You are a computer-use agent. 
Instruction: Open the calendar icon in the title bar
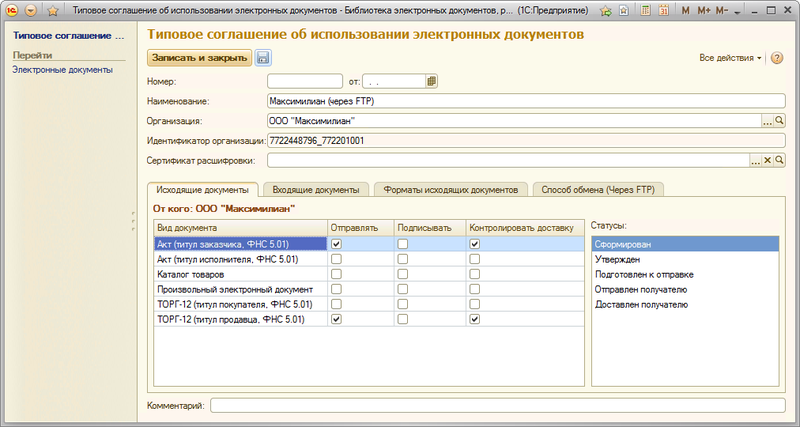coord(663,9)
